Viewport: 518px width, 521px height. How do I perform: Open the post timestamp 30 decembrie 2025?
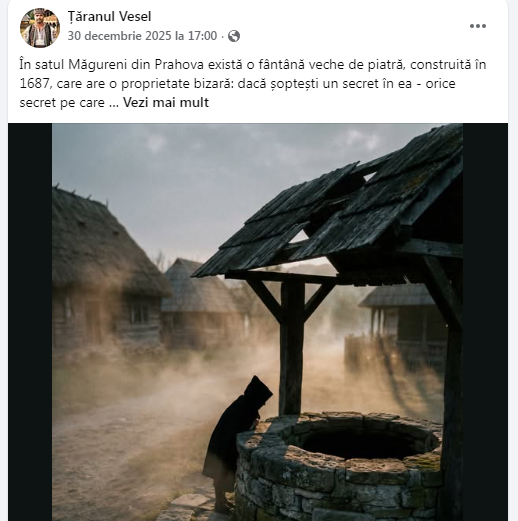[142, 36]
